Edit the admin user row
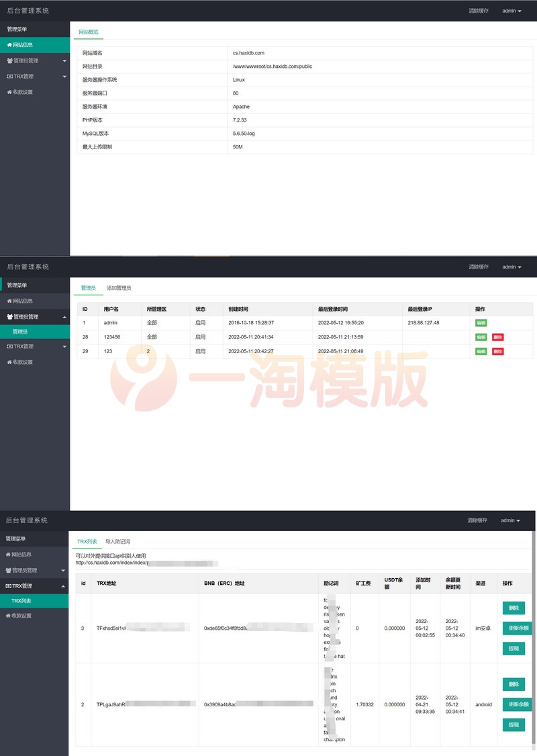Screen dimensions: 537x756 click(481, 323)
